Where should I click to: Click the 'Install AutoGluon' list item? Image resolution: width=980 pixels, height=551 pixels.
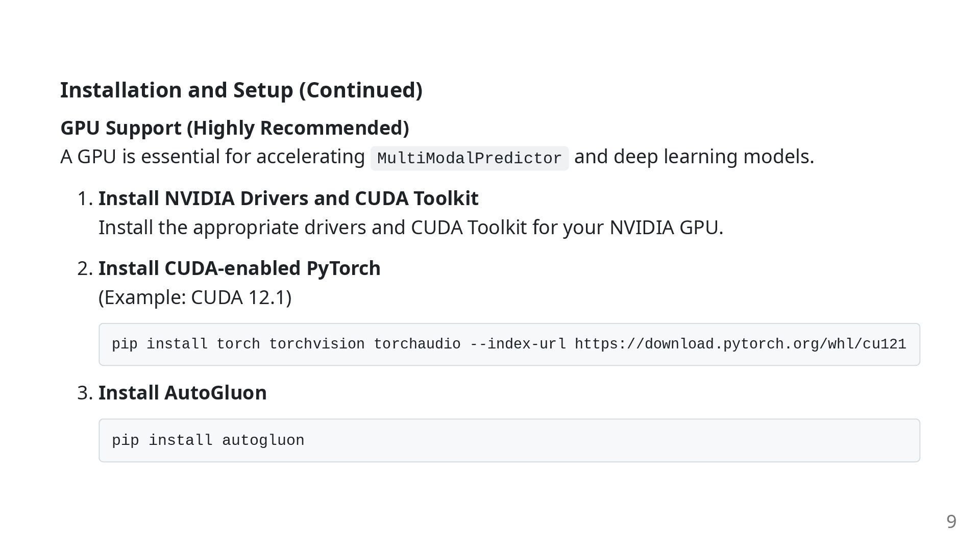(183, 393)
